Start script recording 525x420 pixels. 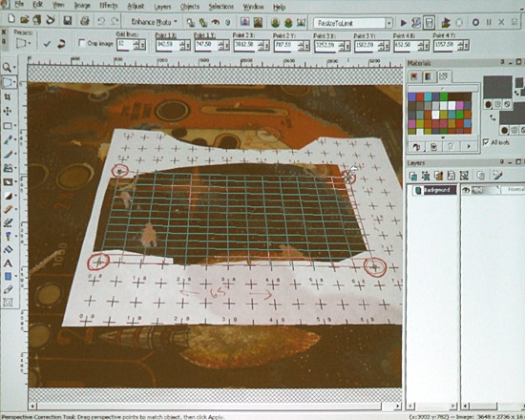click(x=475, y=23)
